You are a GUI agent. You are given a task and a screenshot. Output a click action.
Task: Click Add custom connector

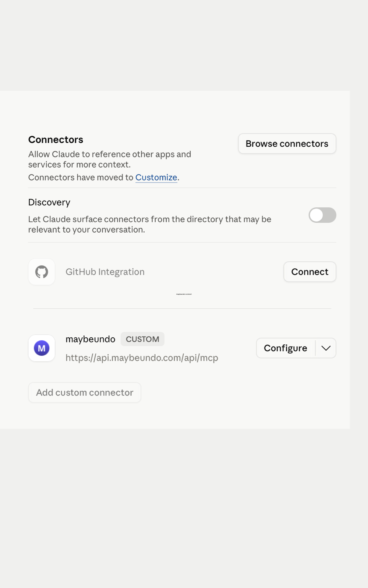click(85, 392)
